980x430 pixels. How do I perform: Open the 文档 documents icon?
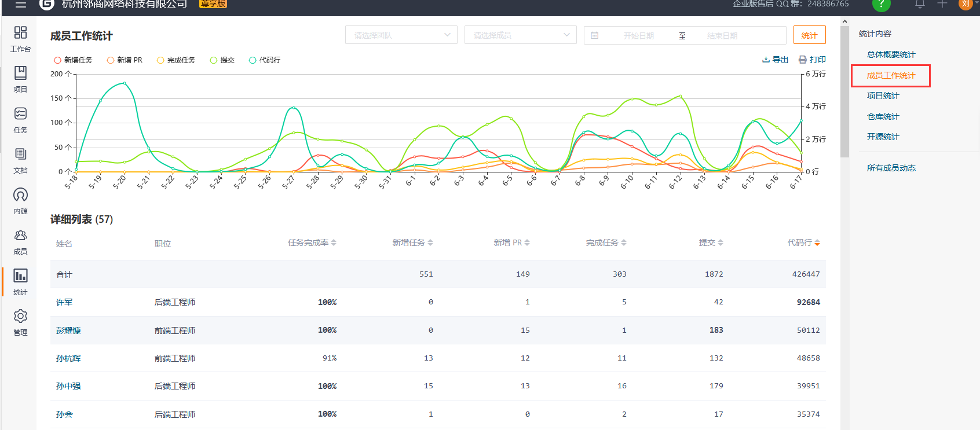[x=20, y=154]
